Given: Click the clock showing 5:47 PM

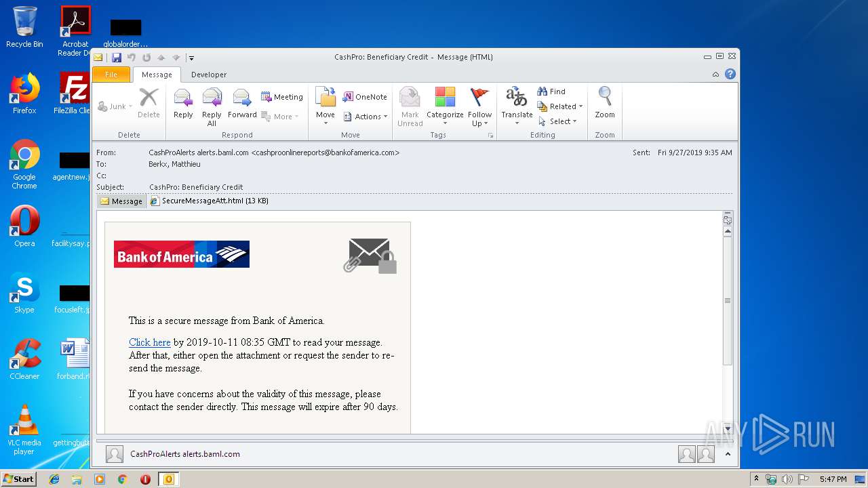Looking at the screenshot, I should point(833,479).
